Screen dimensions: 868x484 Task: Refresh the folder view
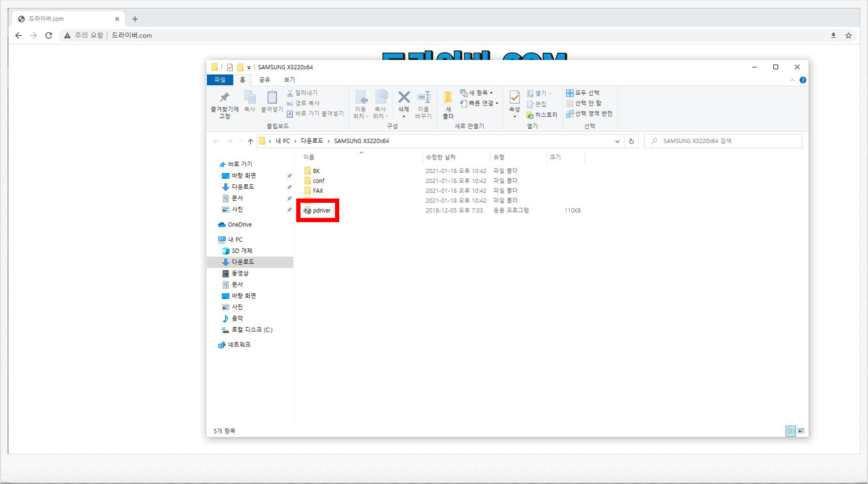point(631,141)
